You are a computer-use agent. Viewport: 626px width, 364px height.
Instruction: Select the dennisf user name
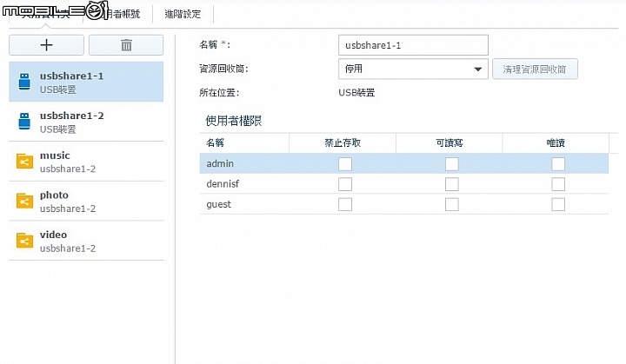point(223,184)
